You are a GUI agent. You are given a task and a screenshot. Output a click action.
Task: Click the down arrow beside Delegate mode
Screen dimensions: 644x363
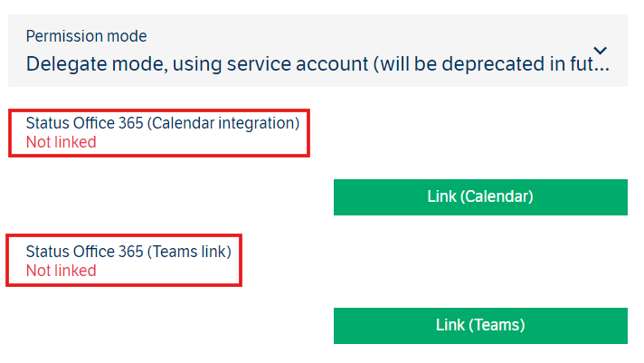601,51
